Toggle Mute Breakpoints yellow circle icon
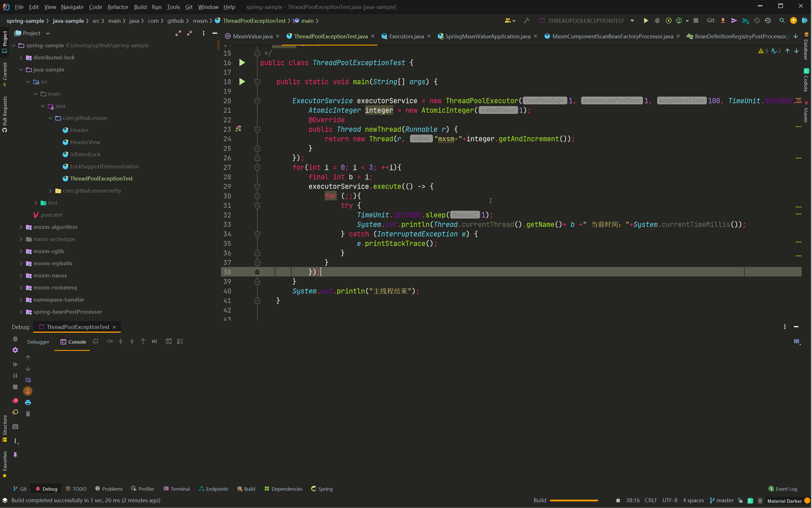The width and height of the screenshot is (812, 508). coord(15,412)
